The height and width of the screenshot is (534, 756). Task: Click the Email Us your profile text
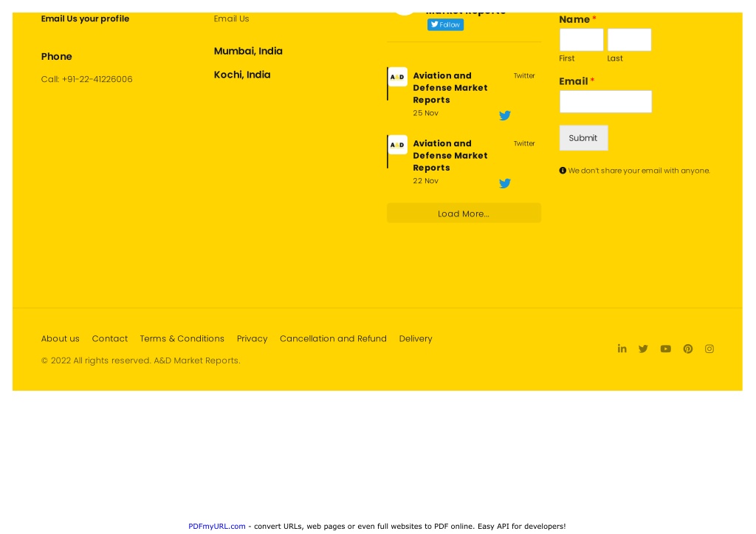pos(86,18)
